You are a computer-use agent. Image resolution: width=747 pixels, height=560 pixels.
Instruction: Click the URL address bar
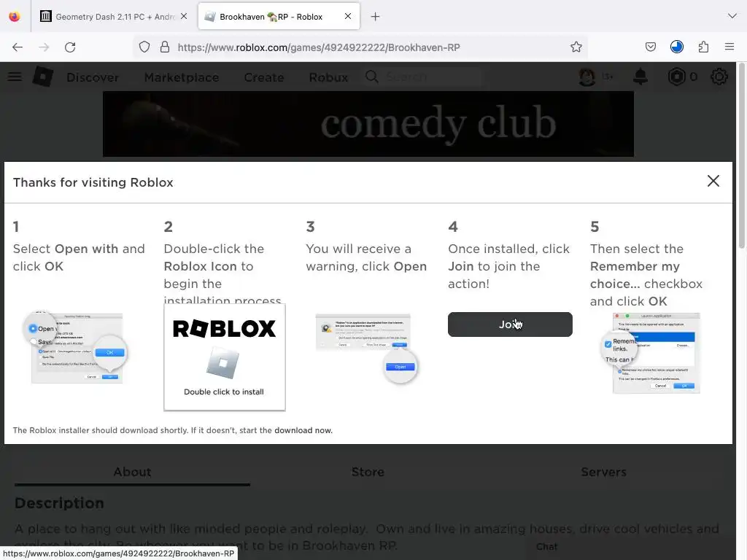point(361,47)
